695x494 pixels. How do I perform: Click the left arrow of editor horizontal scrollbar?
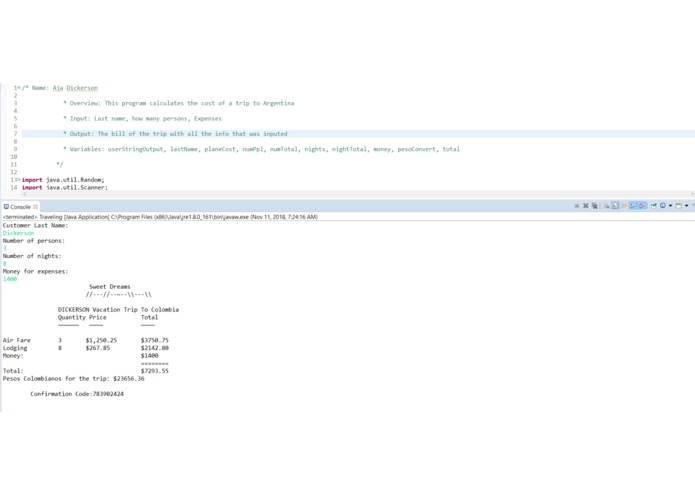click(24, 194)
